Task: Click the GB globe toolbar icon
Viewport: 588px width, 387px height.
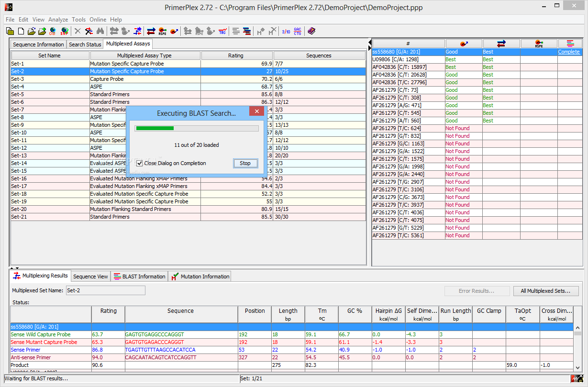Action: tap(52, 31)
